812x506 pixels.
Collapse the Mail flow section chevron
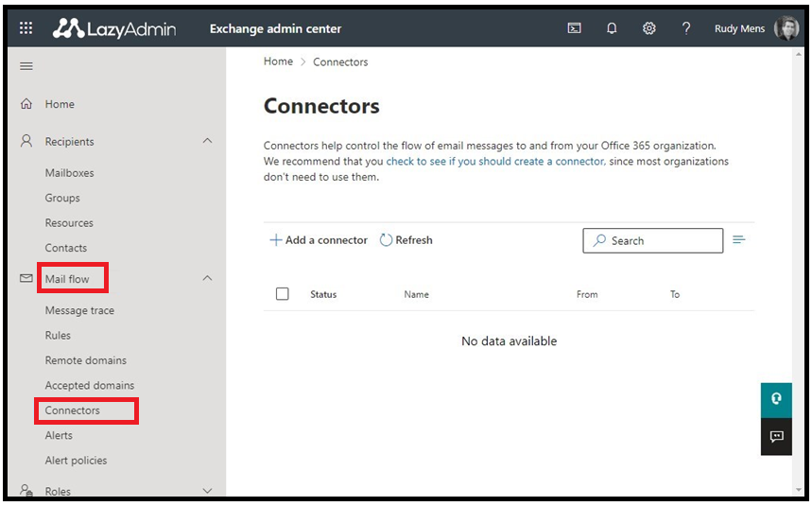pyautogui.click(x=208, y=278)
